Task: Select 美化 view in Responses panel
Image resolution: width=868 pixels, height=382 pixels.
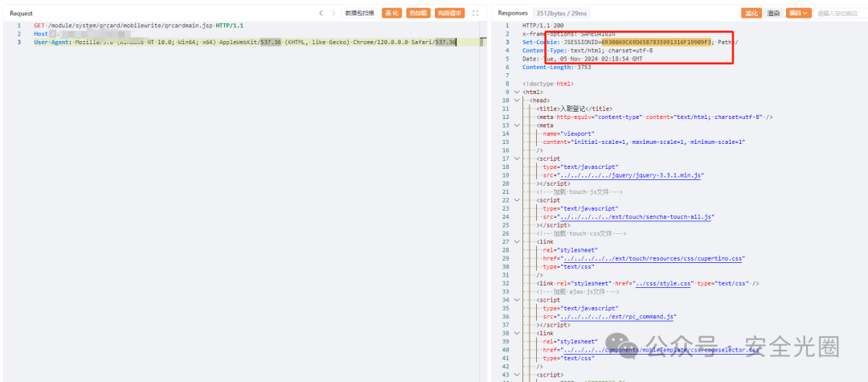Action: (x=751, y=13)
